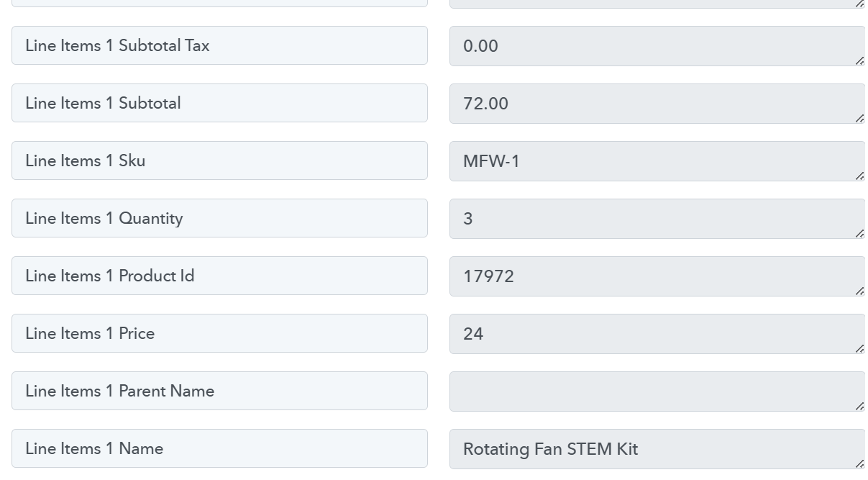
Task: Focus the Line Items 1 Parent Name label
Action: coord(219,391)
